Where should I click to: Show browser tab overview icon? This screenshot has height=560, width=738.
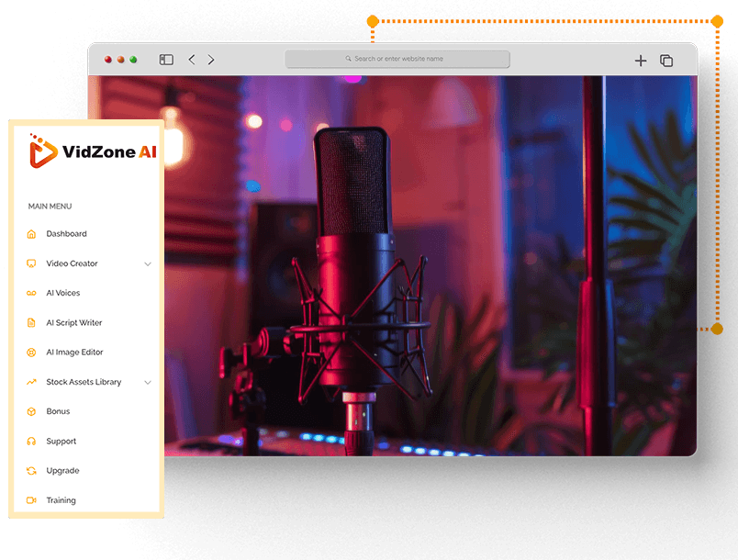[x=666, y=61]
